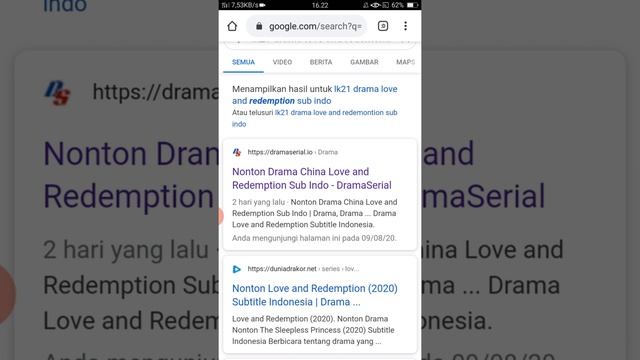Tap the duniadrakor.net favicon

(237, 269)
